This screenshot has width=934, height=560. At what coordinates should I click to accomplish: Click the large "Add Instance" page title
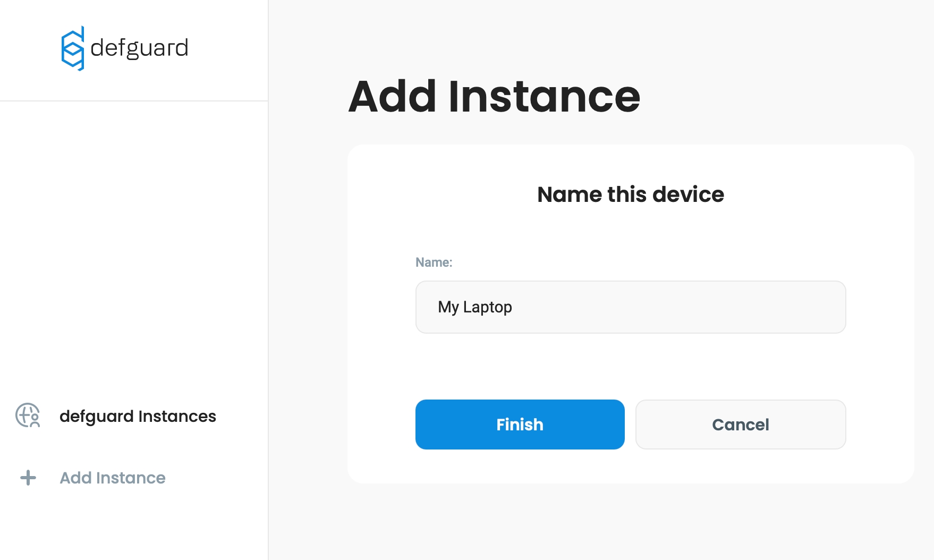click(494, 96)
